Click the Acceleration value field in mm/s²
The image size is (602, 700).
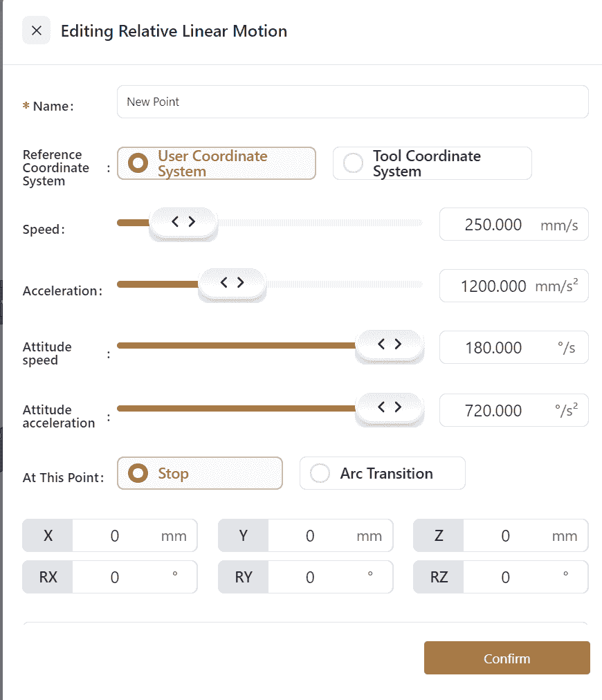point(493,286)
